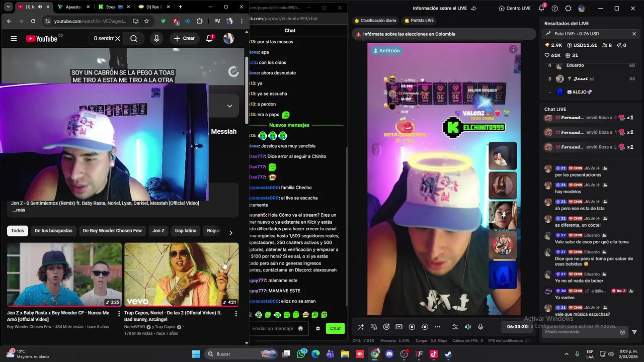
Task: Open more LIVE tools ellipsis
Action: click(x=437, y=327)
